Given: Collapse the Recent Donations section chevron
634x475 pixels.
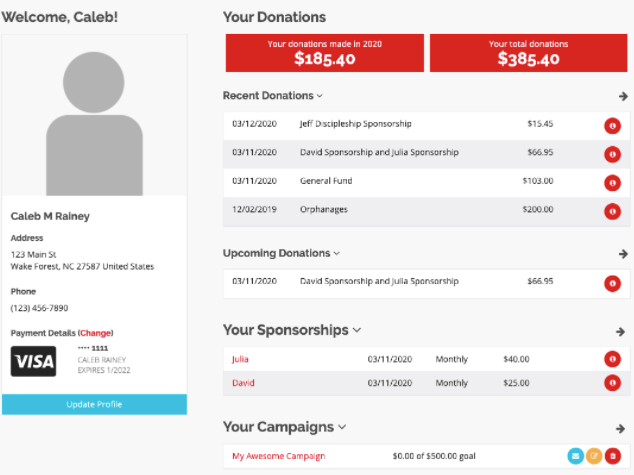Looking at the screenshot, I should (319, 96).
